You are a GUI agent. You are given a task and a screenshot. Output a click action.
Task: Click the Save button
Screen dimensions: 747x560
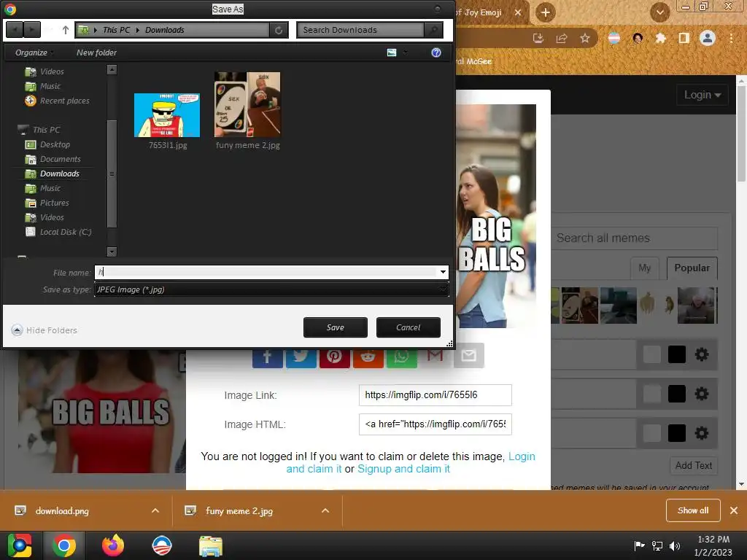(x=336, y=327)
